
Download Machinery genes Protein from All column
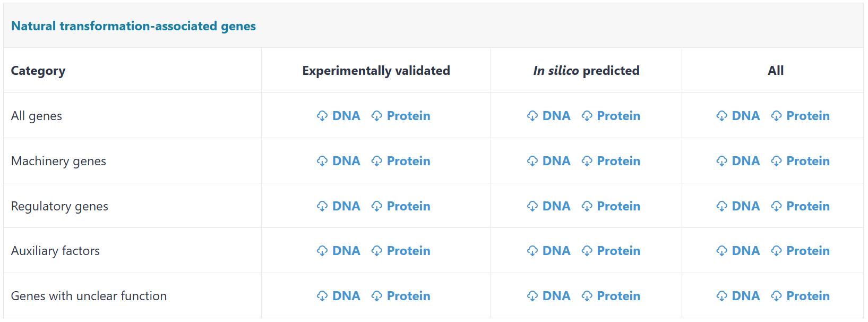pos(807,161)
